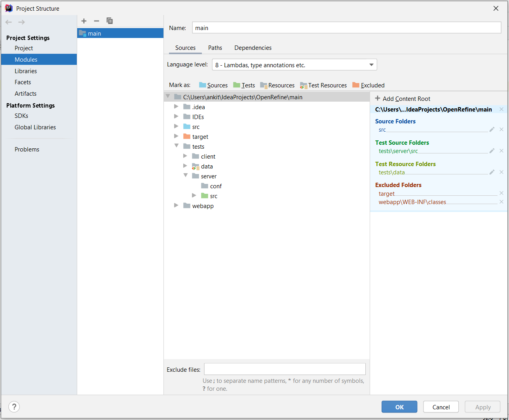
Task: Remove the main module using the minus icon
Action: (x=97, y=21)
